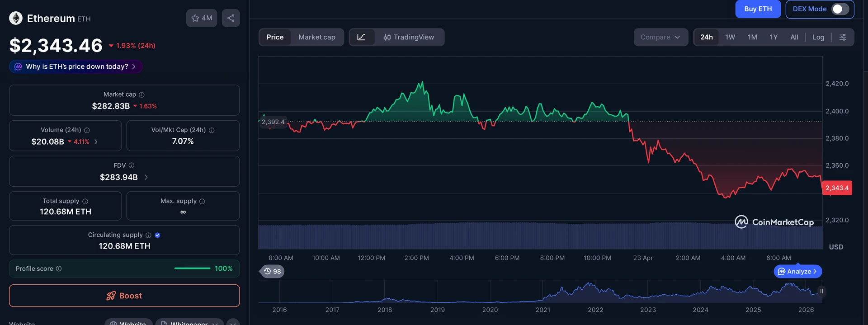Open the Website dropdown
This screenshot has width=868, height=325.
(x=128, y=322)
